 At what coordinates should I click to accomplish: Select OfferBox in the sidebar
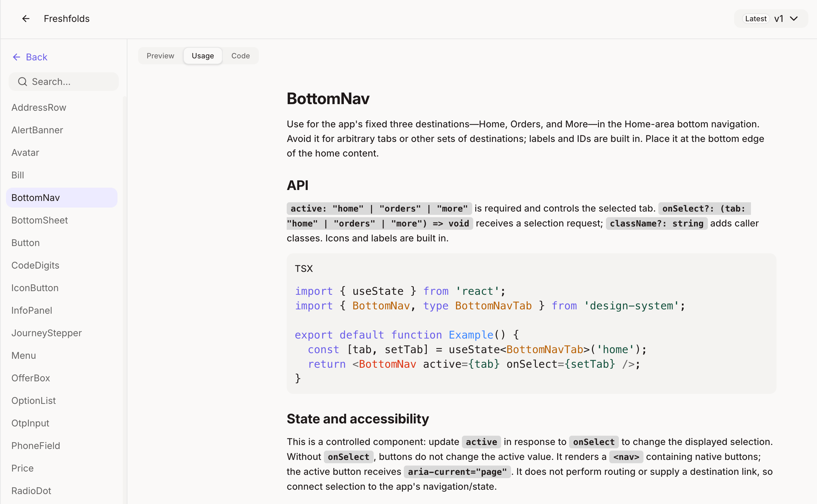tap(62, 378)
